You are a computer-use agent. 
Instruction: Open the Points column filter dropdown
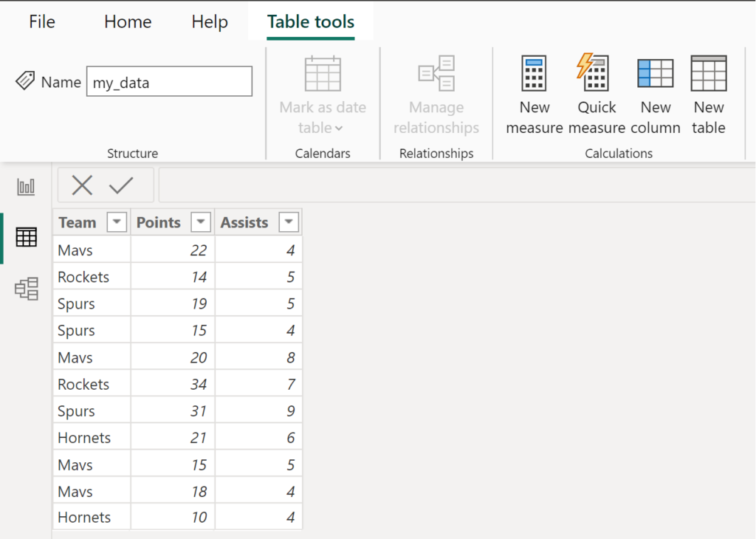(x=201, y=222)
